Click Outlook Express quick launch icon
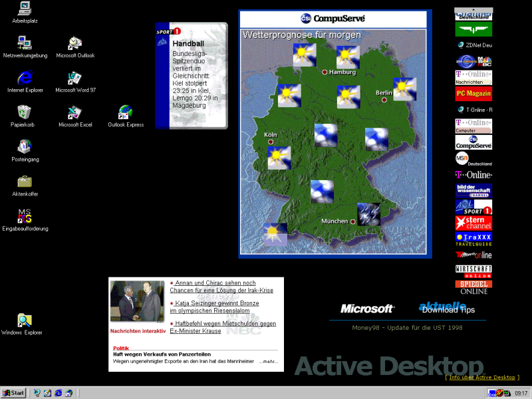This screenshot has height=399, width=532. point(68,393)
